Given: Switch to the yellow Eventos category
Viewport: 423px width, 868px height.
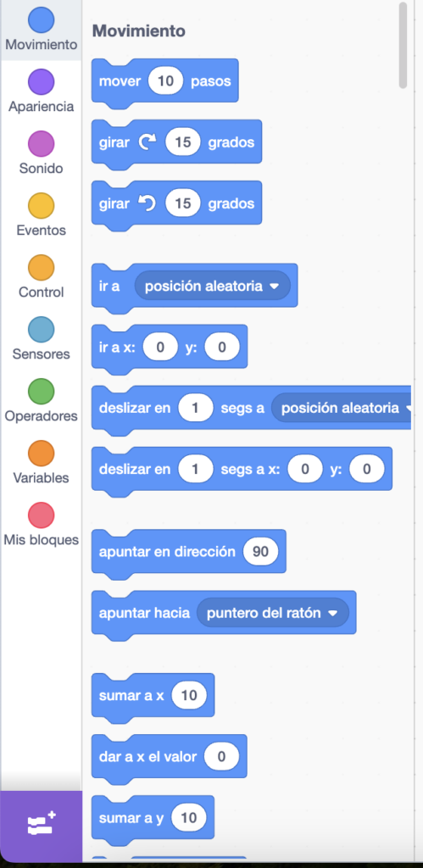Looking at the screenshot, I should click(x=41, y=207).
